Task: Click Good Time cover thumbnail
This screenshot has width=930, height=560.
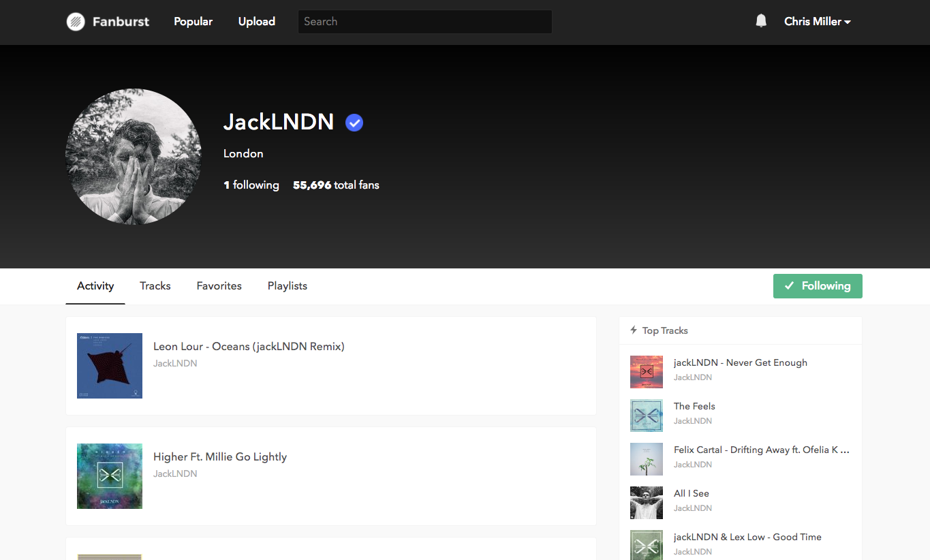Action: 647,545
